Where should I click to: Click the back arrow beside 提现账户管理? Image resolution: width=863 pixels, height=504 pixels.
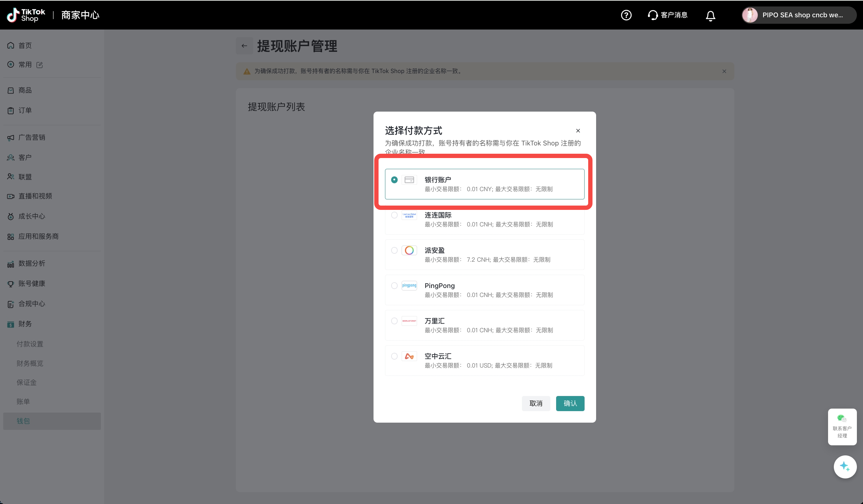[x=244, y=46]
